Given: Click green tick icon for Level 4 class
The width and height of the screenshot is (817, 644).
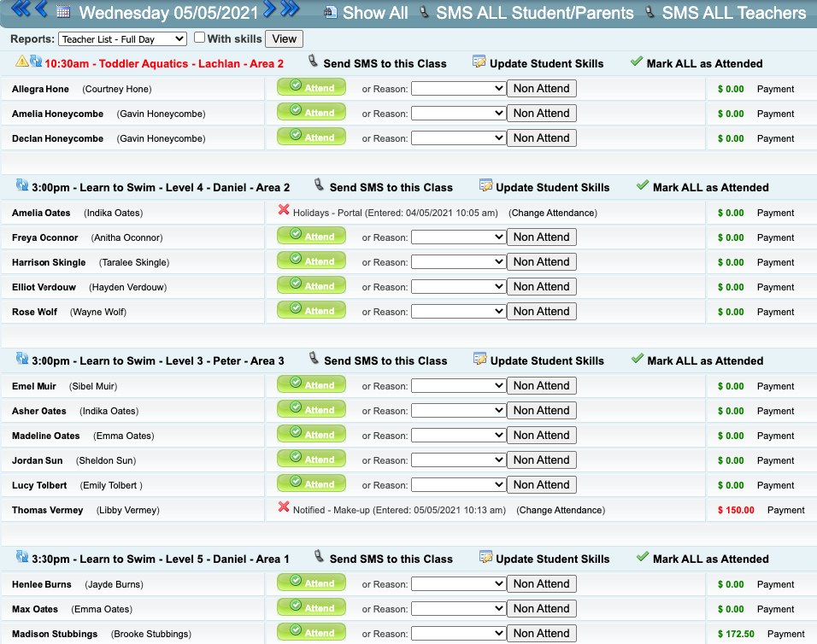Looking at the screenshot, I should (x=643, y=185).
